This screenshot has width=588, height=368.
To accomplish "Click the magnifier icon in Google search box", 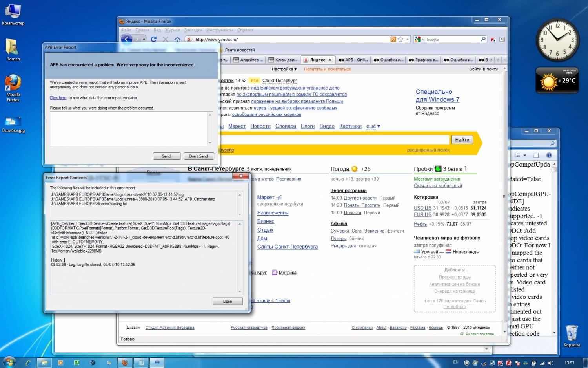I will [x=483, y=39].
